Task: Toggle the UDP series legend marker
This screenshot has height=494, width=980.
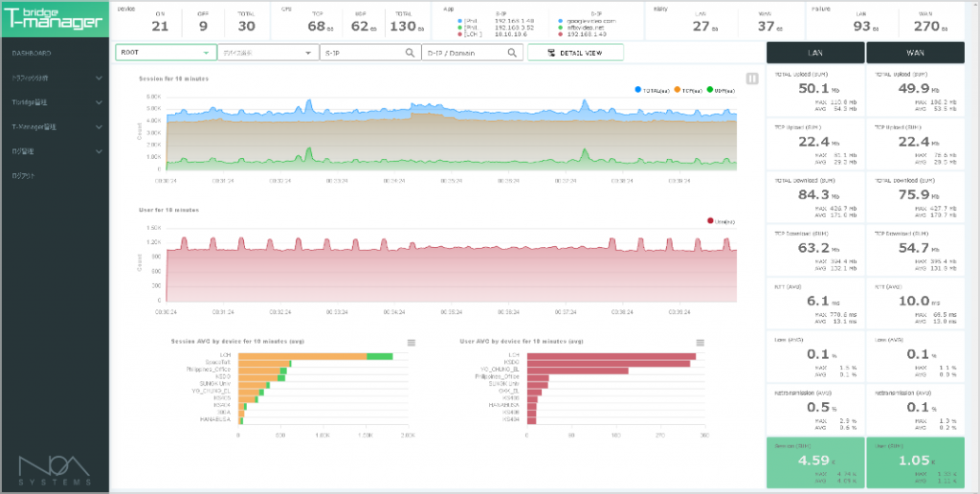Action: click(711, 90)
